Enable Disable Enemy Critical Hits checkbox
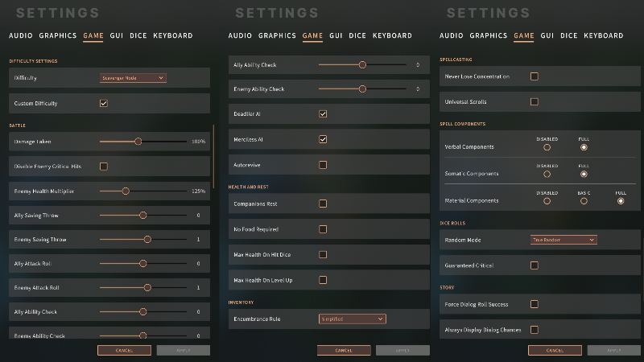 104,167
